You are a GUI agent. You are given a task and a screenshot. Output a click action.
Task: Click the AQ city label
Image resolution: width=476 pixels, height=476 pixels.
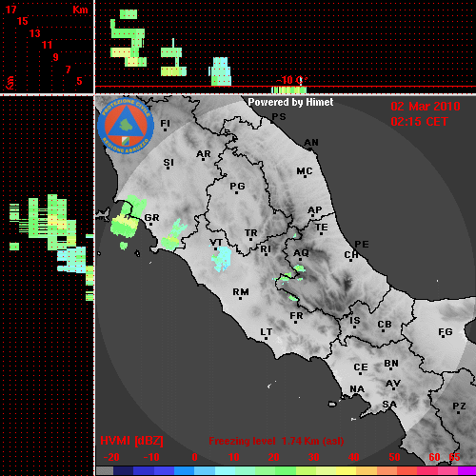click(301, 253)
